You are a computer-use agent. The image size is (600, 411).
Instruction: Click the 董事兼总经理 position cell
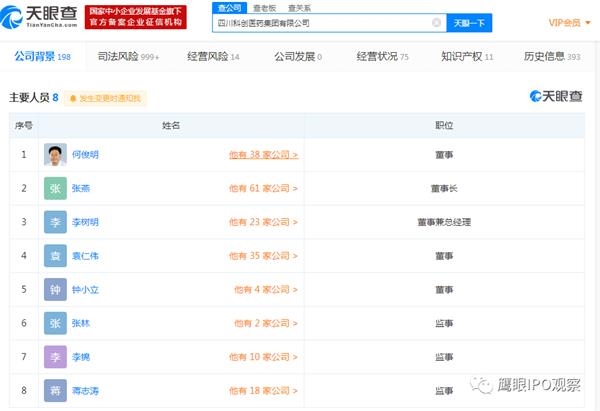point(444,222)
